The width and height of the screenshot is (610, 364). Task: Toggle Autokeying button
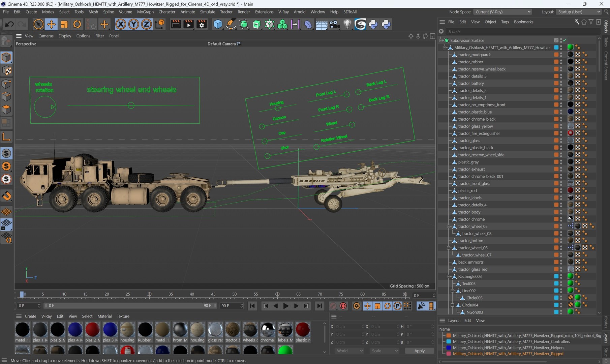click(343, 306)
